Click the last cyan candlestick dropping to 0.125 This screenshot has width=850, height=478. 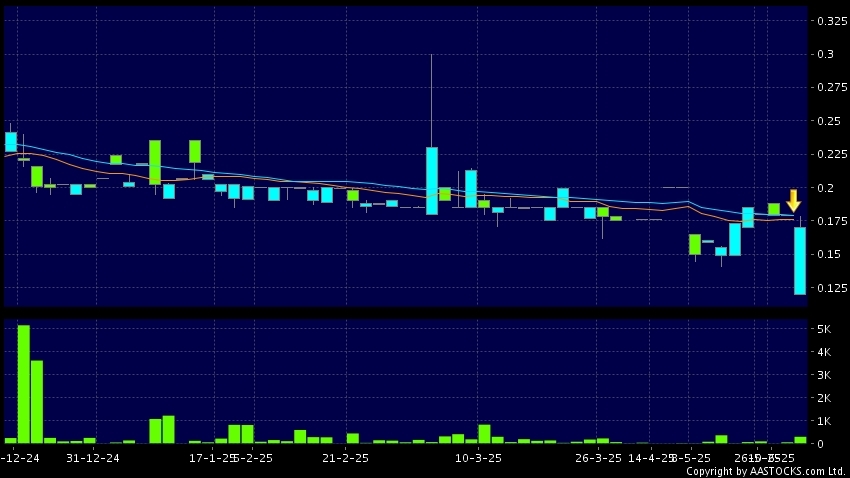800,261
